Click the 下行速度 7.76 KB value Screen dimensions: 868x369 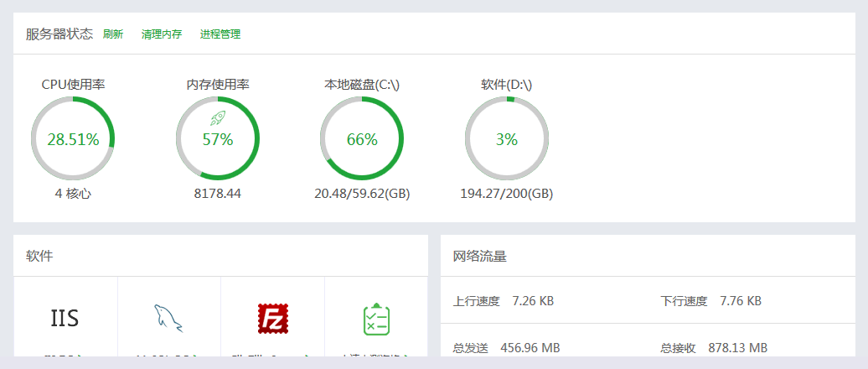[741, 301]
